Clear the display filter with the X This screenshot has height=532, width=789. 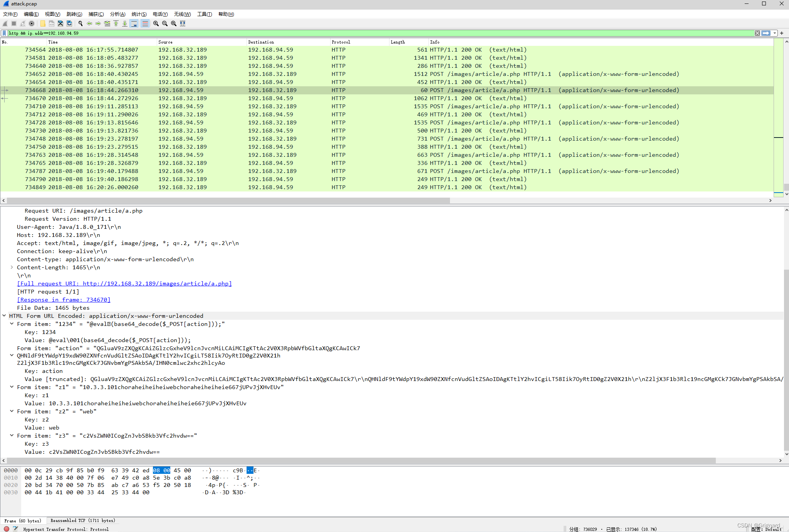click(757, 33)
